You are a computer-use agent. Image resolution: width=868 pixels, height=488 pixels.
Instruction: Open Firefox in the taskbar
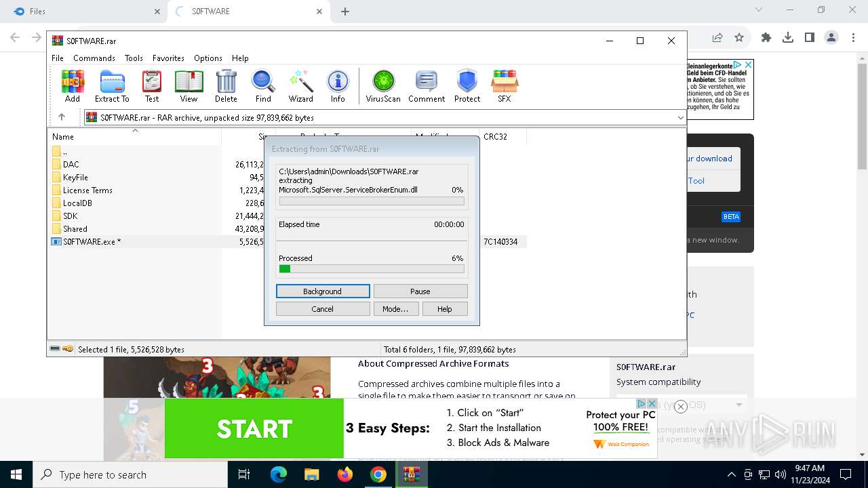click(345, 474)
